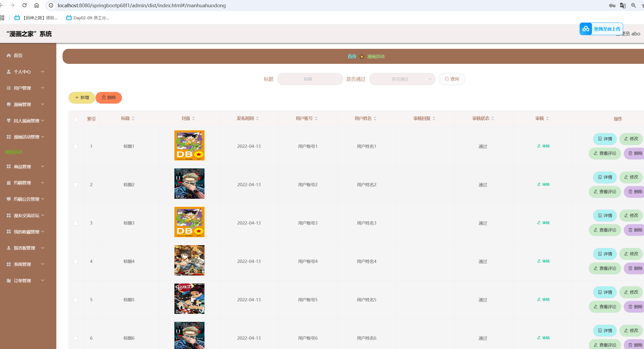Check the row checkbox for 标题4
Screen dimensions: 644x349
point(76,262)
